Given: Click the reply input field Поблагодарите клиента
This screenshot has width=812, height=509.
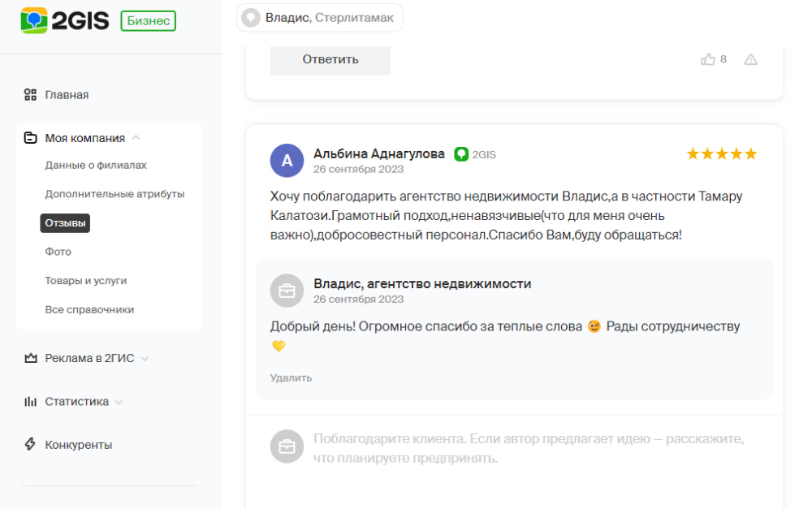Looking at the screenshot, I should coord(529,448).
